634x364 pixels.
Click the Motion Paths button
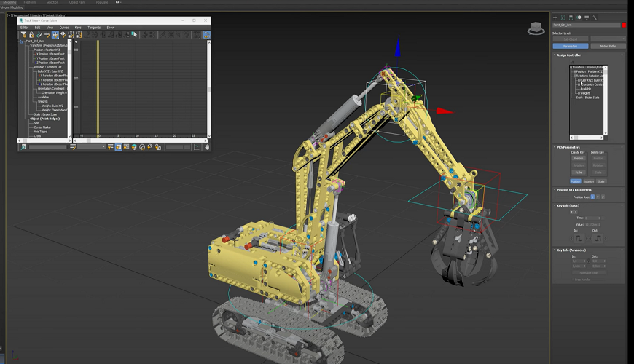608,46
